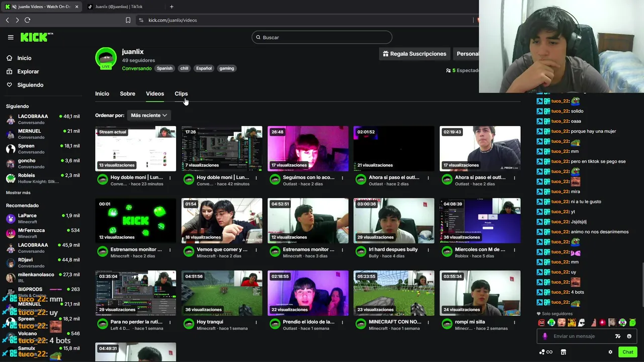Open RDjavi recommended channel
The image size is (644, 362).
[x=43, y=262]
